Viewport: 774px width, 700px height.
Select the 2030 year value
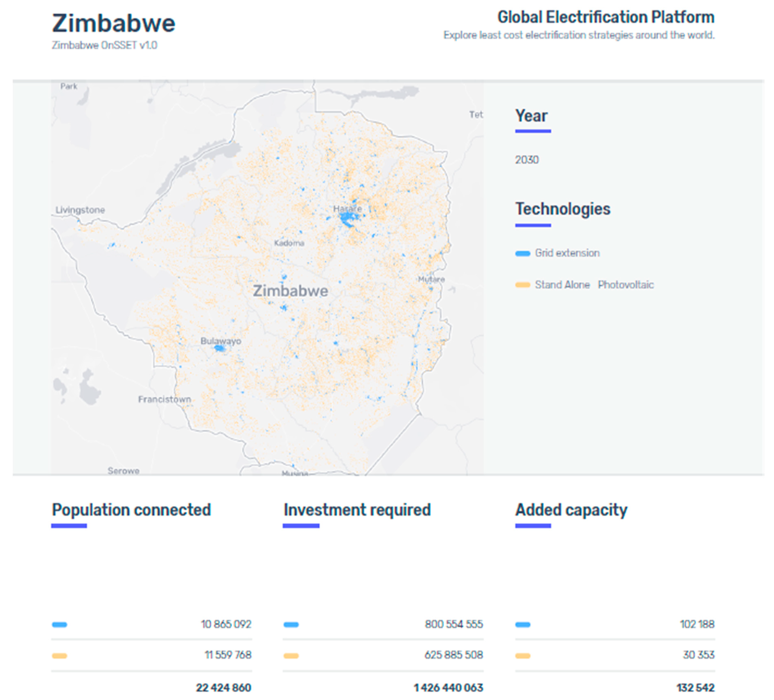click(527, 160)
